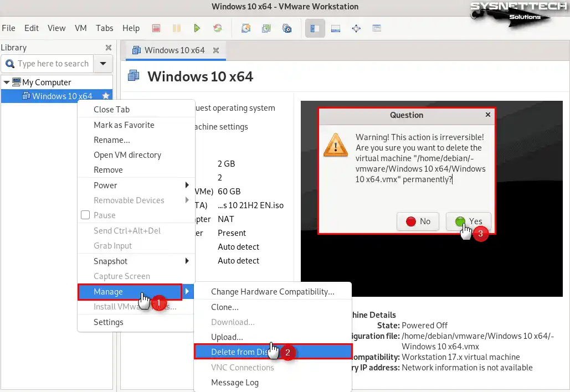The image size is (570, 392).
Task: Open the library search filter dropdown arrow
Action: [103, 64]
